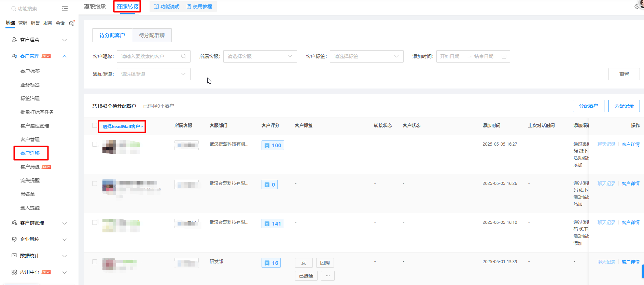Click the search magnifier in 功能搜索
The height and width of the screenshot is (285, 644).
(14, 9)
